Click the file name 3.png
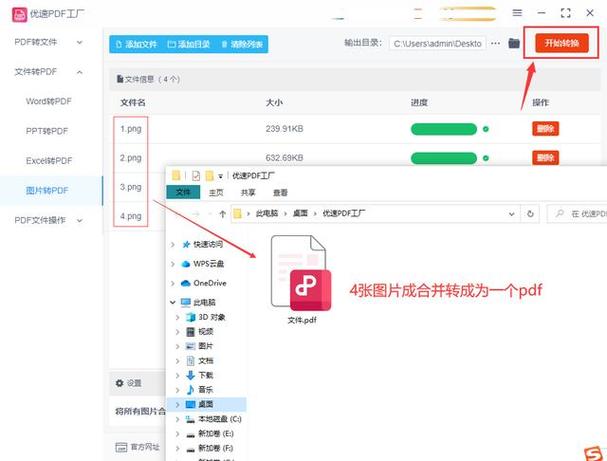 (131, 187)
